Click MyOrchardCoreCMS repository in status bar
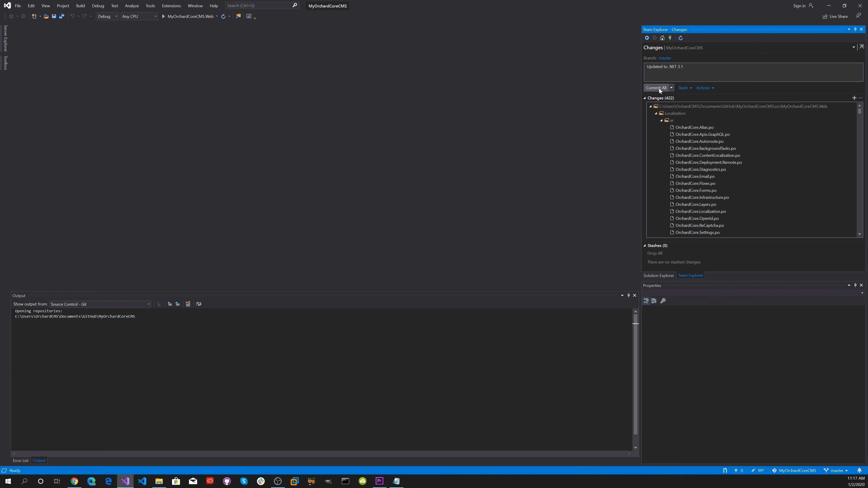This screenshot has height=488, width=868. [x=794, y=470]
